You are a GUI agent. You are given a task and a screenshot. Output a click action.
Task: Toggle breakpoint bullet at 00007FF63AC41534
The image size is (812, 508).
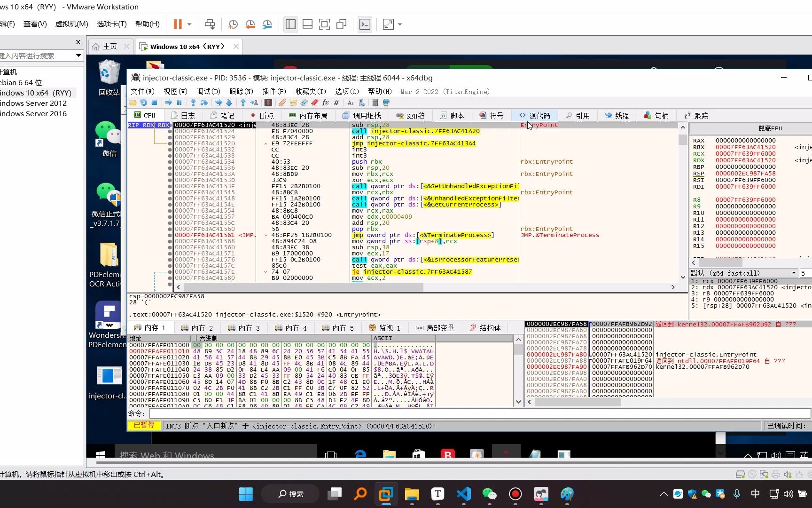point(170,162)
